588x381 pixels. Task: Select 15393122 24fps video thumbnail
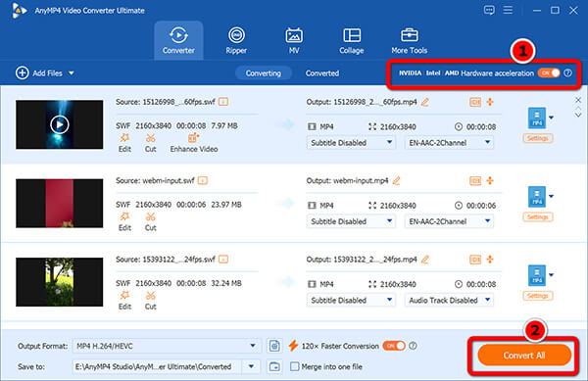point(59,282)
